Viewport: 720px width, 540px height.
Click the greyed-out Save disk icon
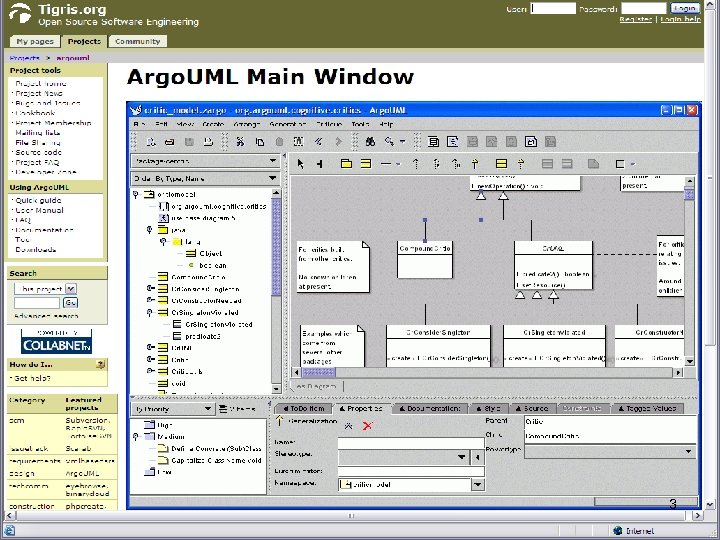click(x=189, y=142)
